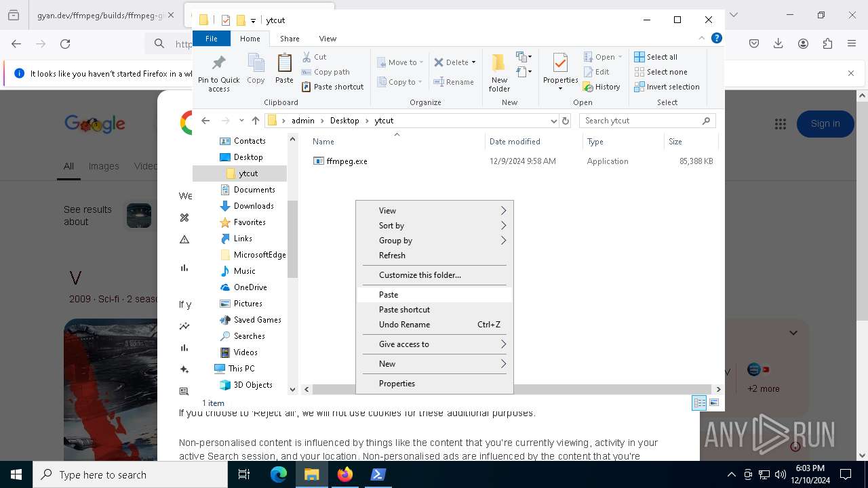Open Firefox from the taskbar
Screen dimensions: 868x488
345,474
